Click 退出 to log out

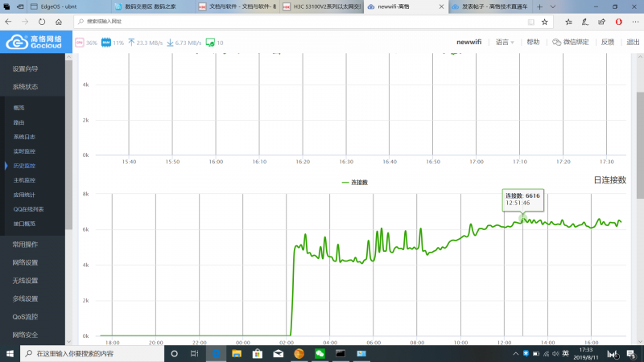pos(633,43)
